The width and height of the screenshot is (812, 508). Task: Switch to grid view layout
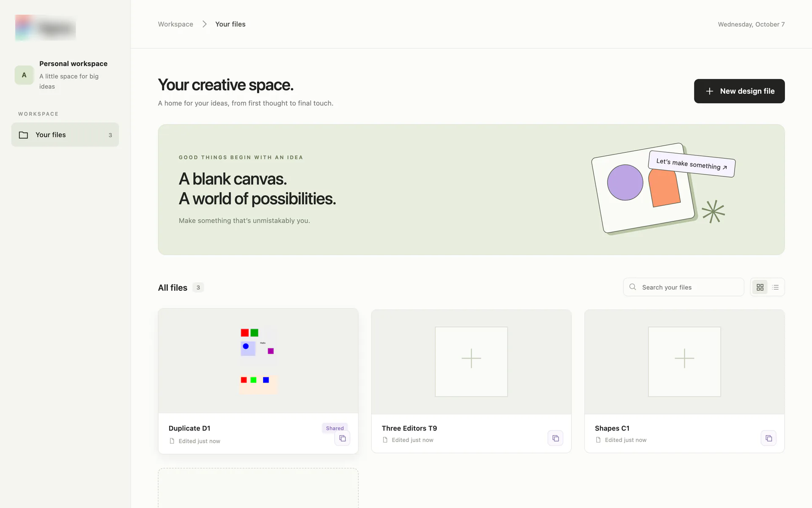click(760, 287)
